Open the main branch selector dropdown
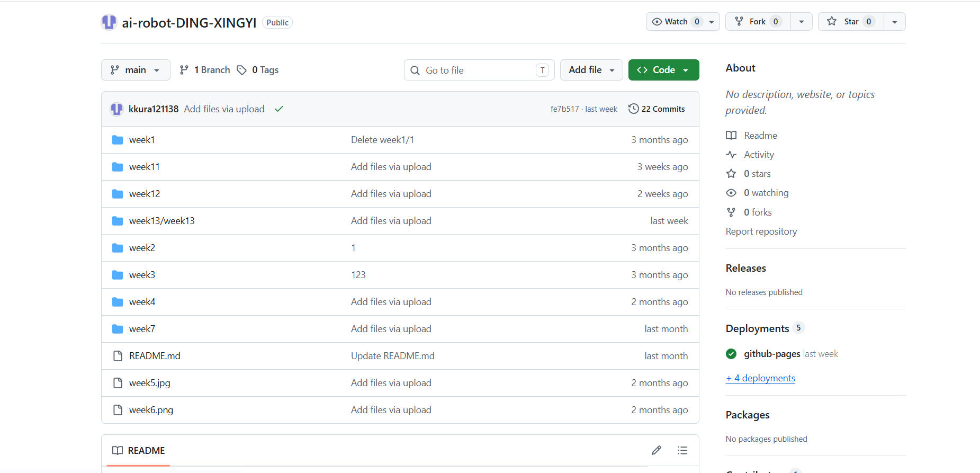The width and height of the screenshot is (980, 473). (136, 70)
